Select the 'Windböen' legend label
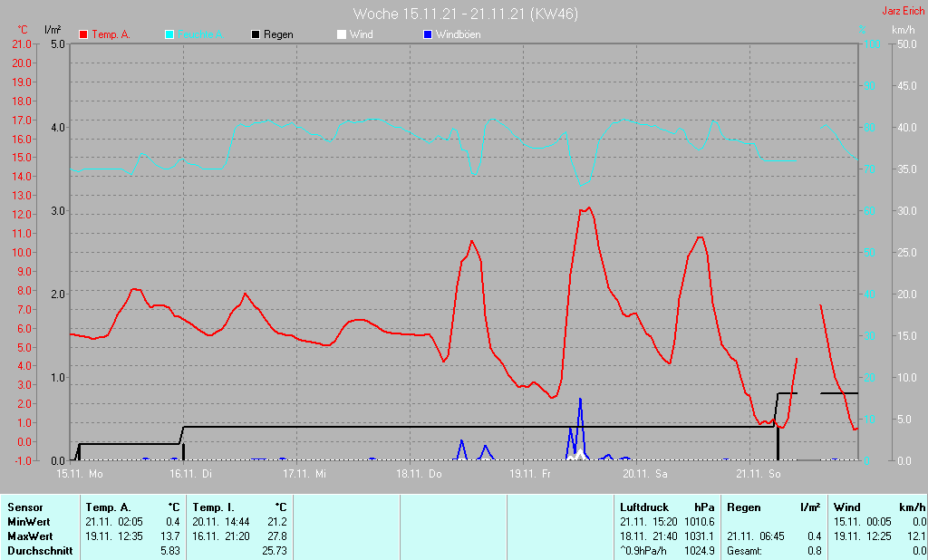 click(x=458, y=35)
